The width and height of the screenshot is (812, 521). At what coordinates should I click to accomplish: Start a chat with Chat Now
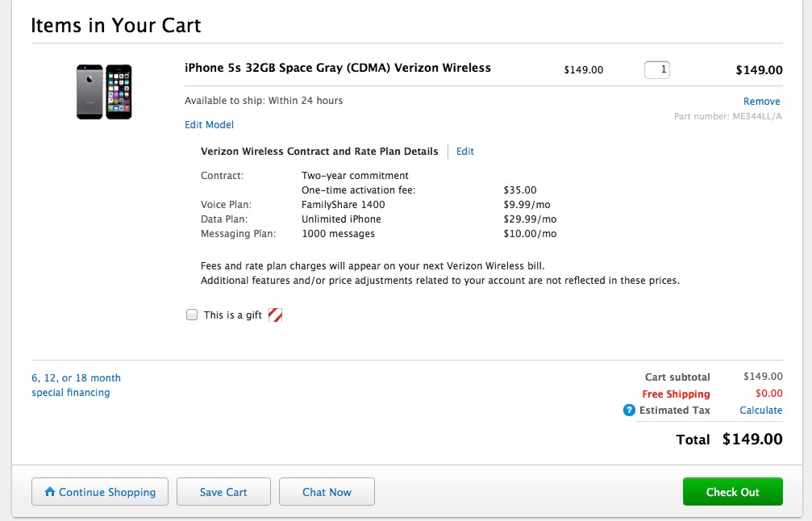(327, 492)
